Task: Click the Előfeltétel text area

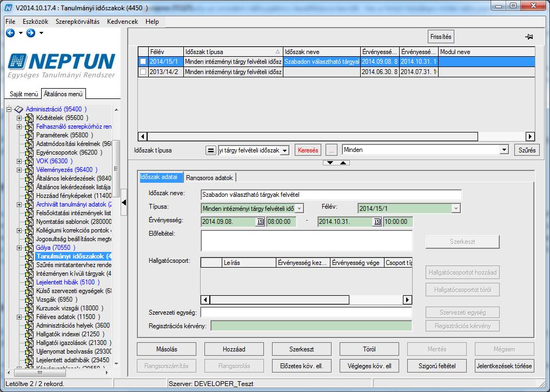Action: pos(307,241)
